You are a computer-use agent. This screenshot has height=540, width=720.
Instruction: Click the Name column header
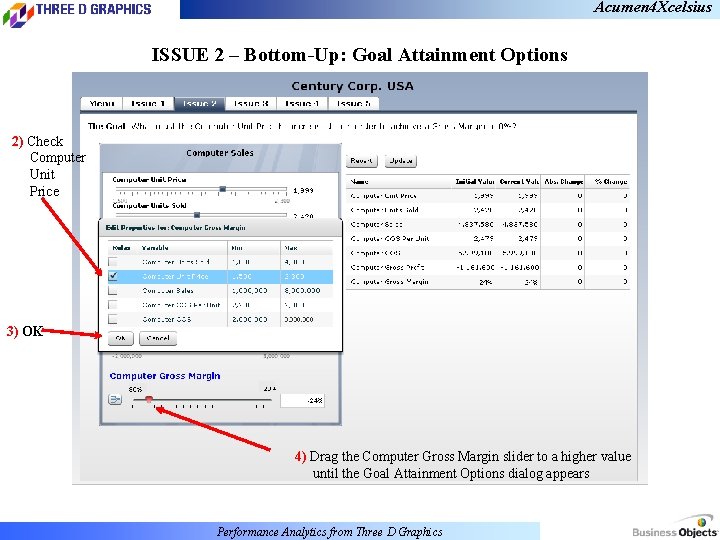pos(360,182)
